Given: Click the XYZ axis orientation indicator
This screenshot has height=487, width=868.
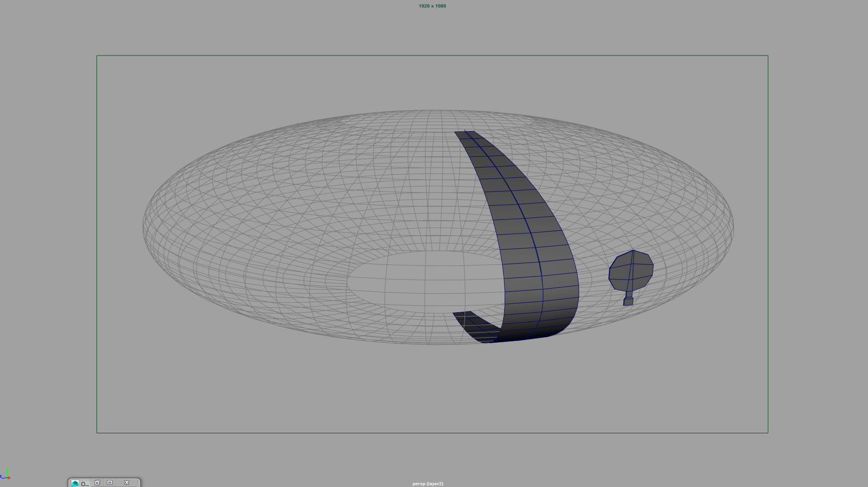Looking at the screenshot, I should click(5, 474).
